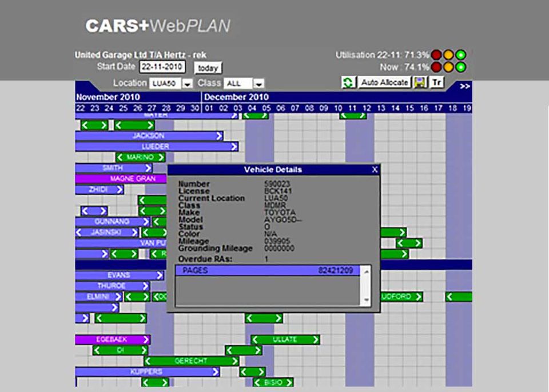Click the License value BCK141
This screenshot has height=392, width=549.
point(278,191)
